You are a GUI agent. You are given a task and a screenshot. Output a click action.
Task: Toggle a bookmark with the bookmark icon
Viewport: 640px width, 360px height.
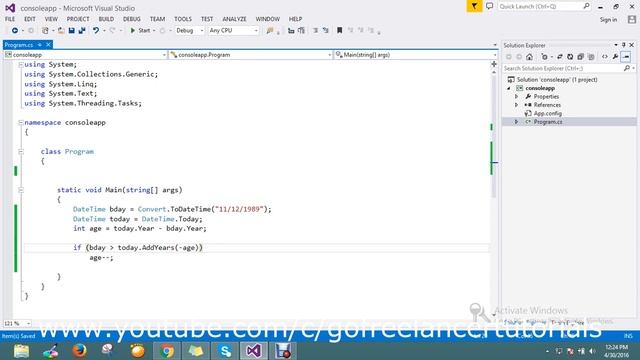point(340,31)
